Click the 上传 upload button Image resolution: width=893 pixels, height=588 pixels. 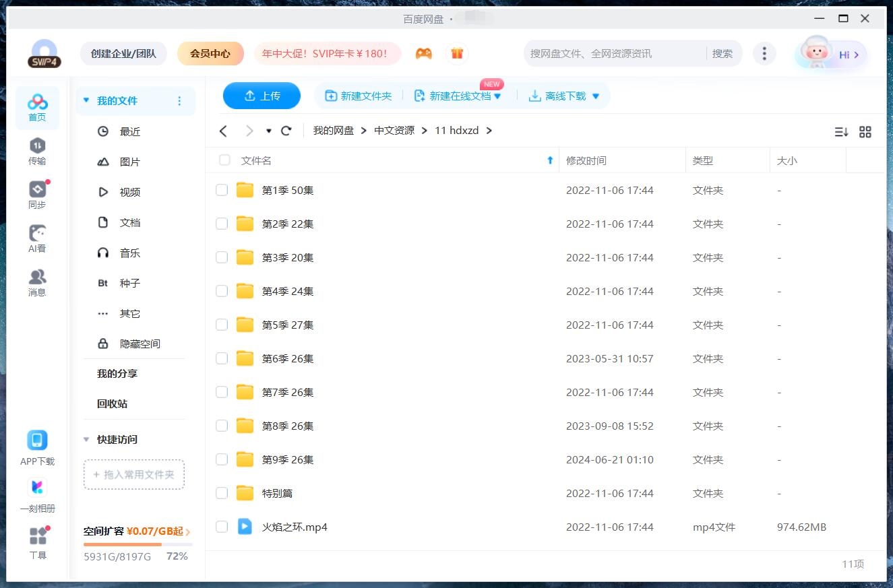click(261, 96)
